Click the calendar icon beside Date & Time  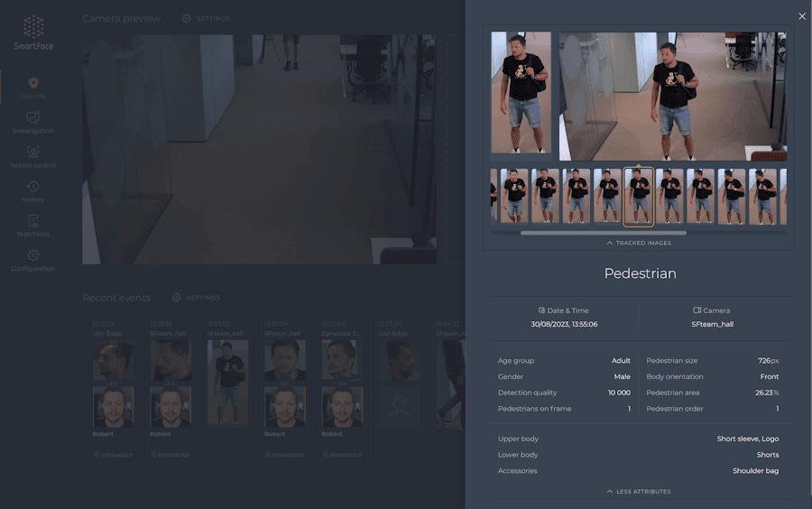(x=541, y=310)
